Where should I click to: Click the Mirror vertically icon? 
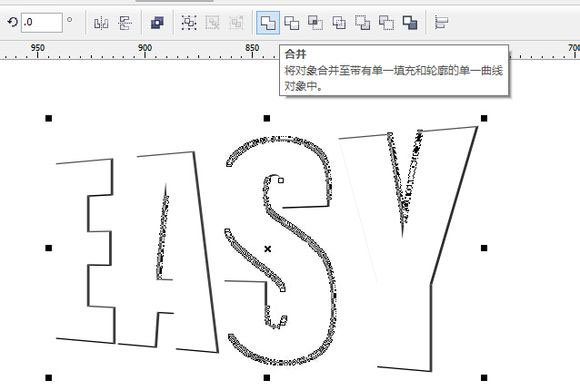point(125,23)
